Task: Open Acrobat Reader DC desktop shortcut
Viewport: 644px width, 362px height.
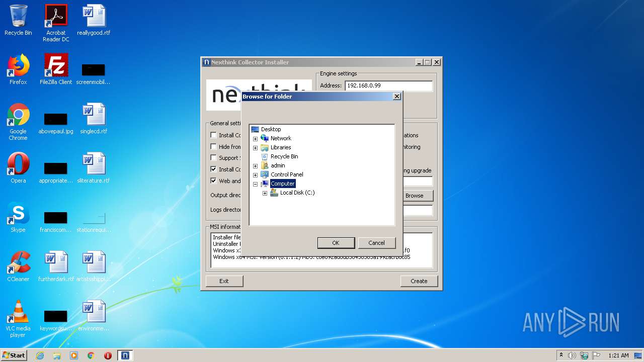Action: point(56,23)
